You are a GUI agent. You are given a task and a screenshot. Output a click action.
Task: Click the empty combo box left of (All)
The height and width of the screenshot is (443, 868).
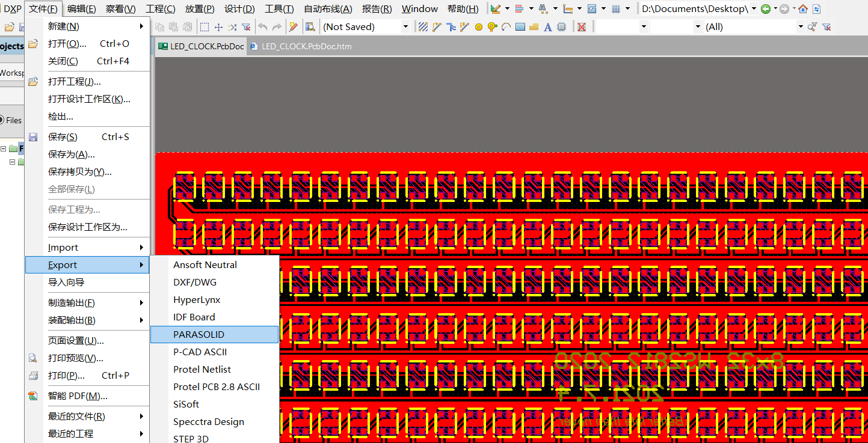pyautogui.click(x=677, y=26)
